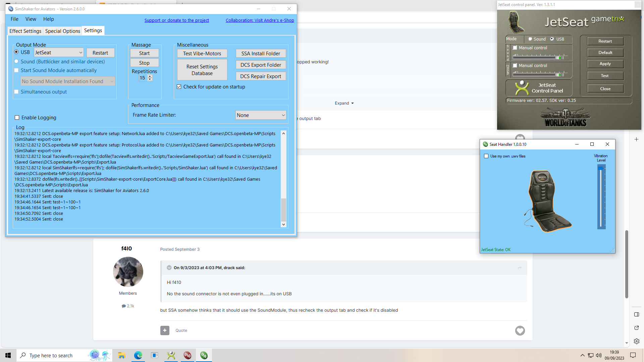Open Microsoft Edge from the taskbar
The image size is (644, 362).
click(138, 355)
